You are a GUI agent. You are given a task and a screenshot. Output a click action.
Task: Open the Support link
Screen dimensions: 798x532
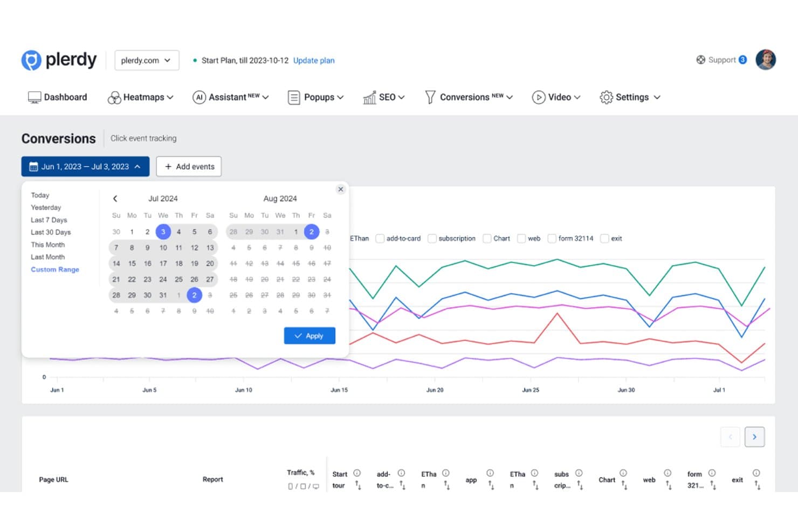[721, 60]
